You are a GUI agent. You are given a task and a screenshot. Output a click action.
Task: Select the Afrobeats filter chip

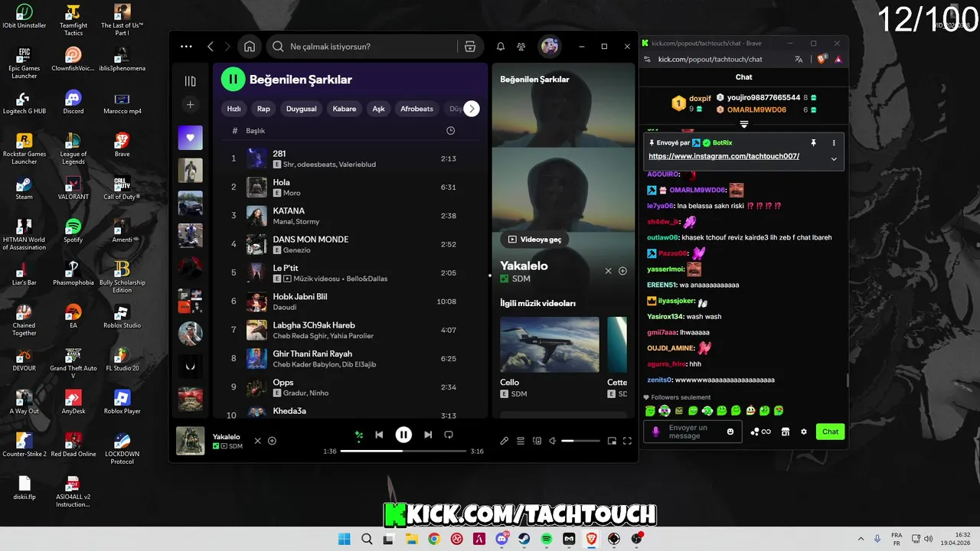(x=416, y=109)
